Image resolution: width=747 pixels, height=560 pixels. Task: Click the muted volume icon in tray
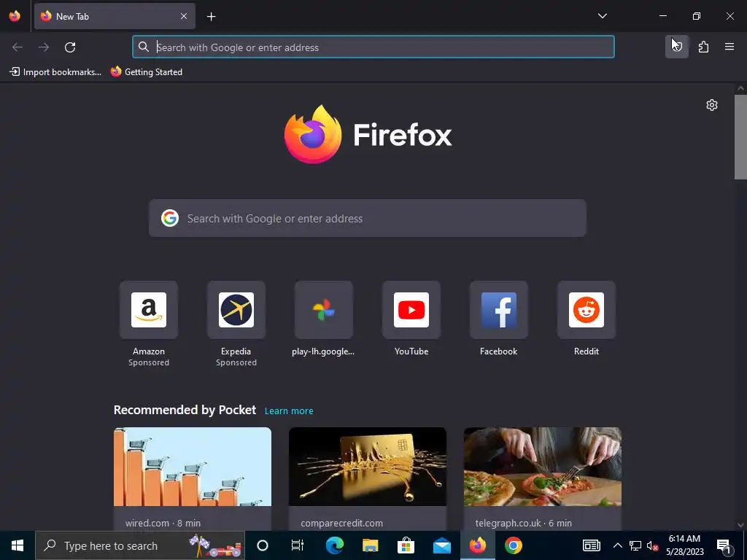652,546
